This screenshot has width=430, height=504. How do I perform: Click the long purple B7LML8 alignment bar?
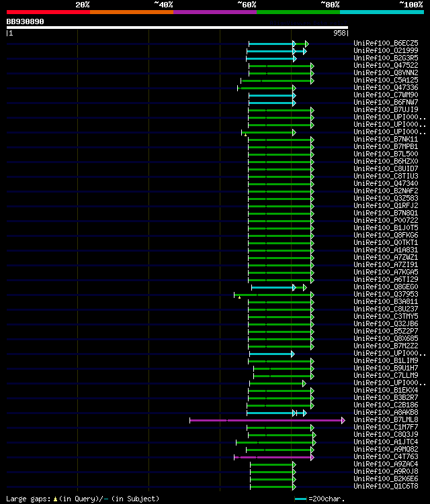267,420
